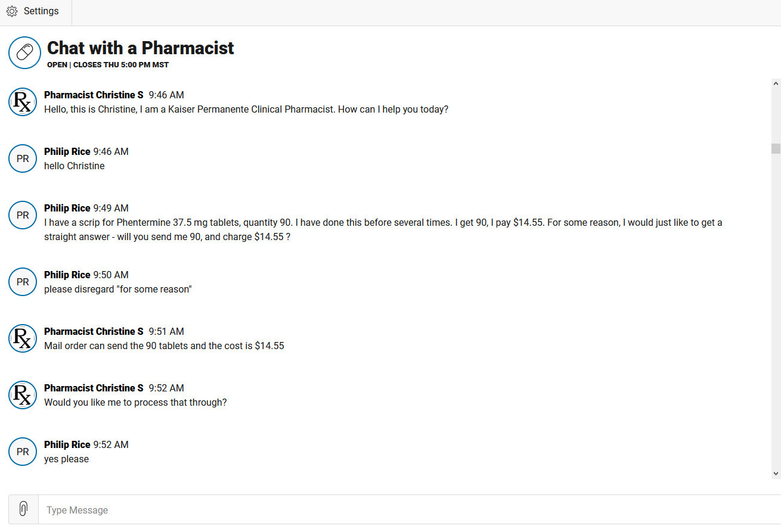The image size is (781, 532).
Task: Click the 'OPEN | CLOSES THU 5:00 PM MST' status text
Action: pos(108,64)
